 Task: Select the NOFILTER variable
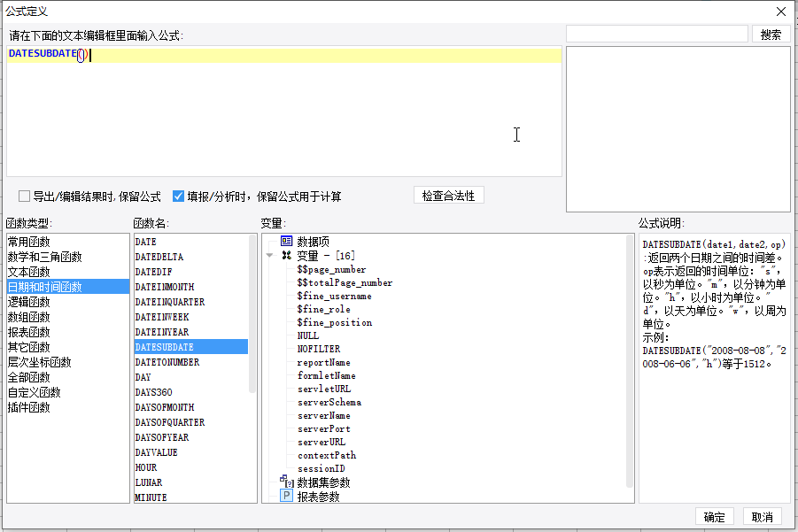tap(319, 349)
